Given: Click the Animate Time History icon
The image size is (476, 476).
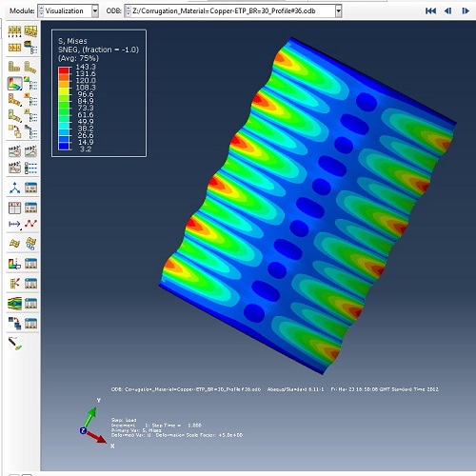Looking at the screenshot, I should click(x=14, y=151).
